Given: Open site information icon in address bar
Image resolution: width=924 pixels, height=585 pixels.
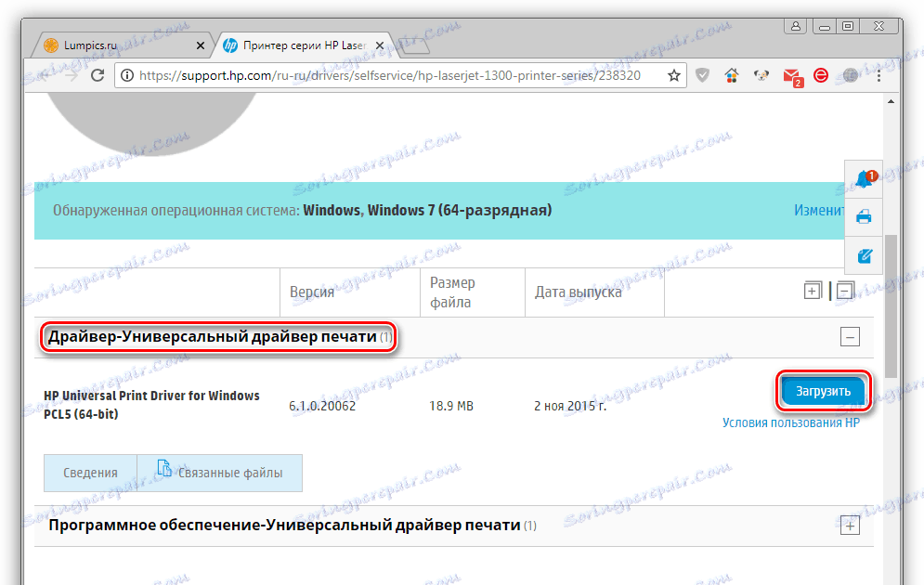Looking at the screenshot, I should (x=126, y=75).
